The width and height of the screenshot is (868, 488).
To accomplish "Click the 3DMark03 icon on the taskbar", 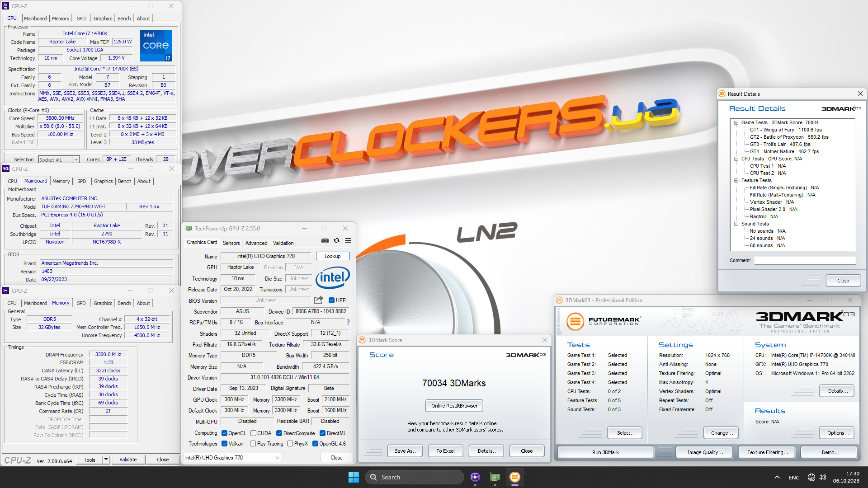I will [514, 477].
